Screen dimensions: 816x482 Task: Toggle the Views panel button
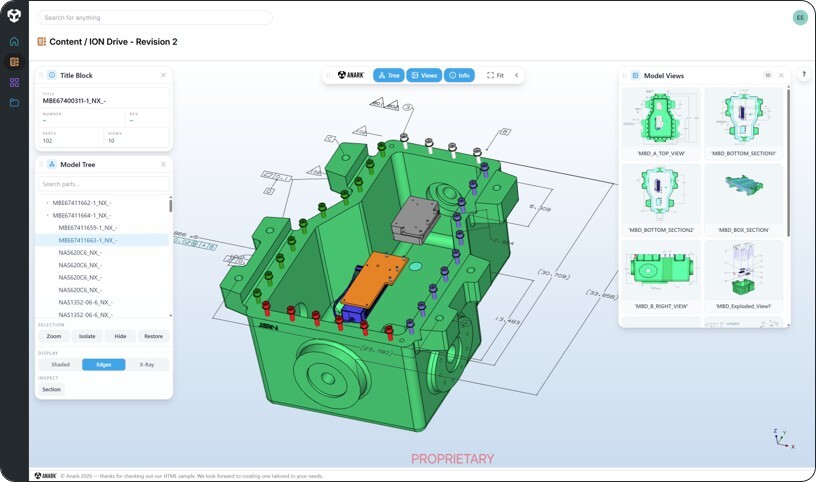(x=424, y=75)
